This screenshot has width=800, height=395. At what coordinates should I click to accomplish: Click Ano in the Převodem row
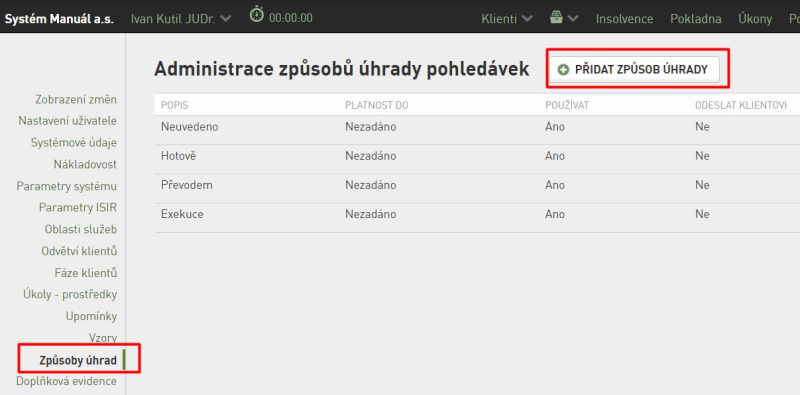click(x=555, y=185)
